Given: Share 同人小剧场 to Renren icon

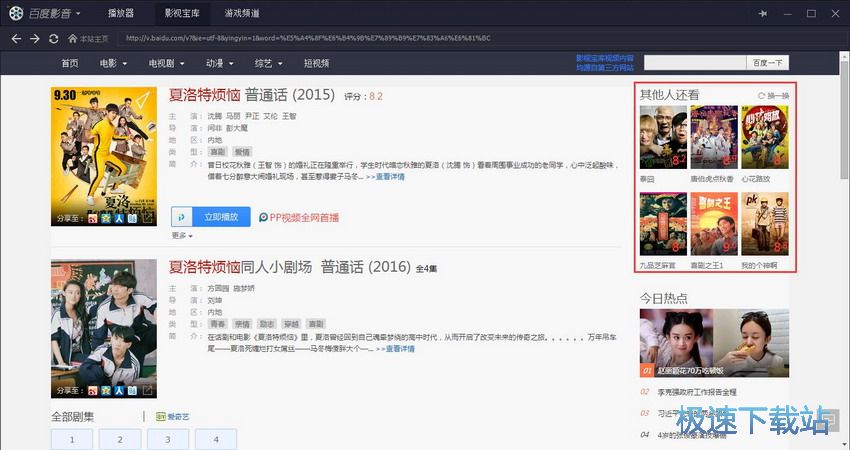Looking at the screenshot, I should point(119,390).
